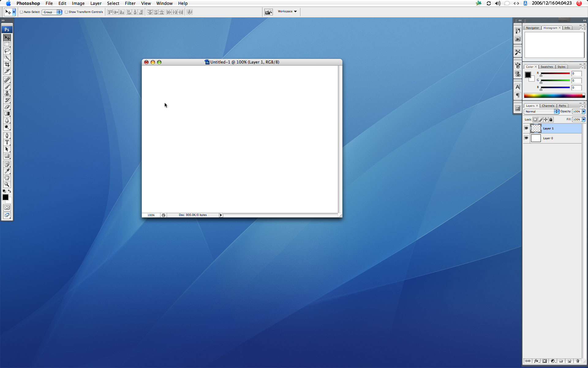Open the tool preset picker arrow

(x=14, y=12)
